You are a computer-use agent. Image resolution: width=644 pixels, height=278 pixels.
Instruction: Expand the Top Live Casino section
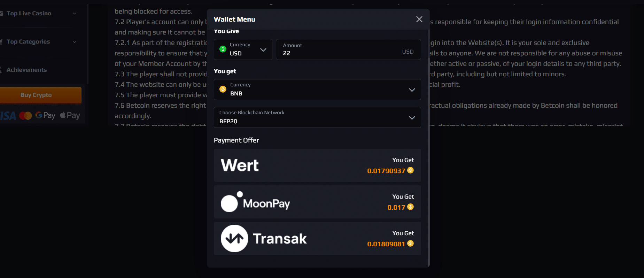[x=75, y=13]
